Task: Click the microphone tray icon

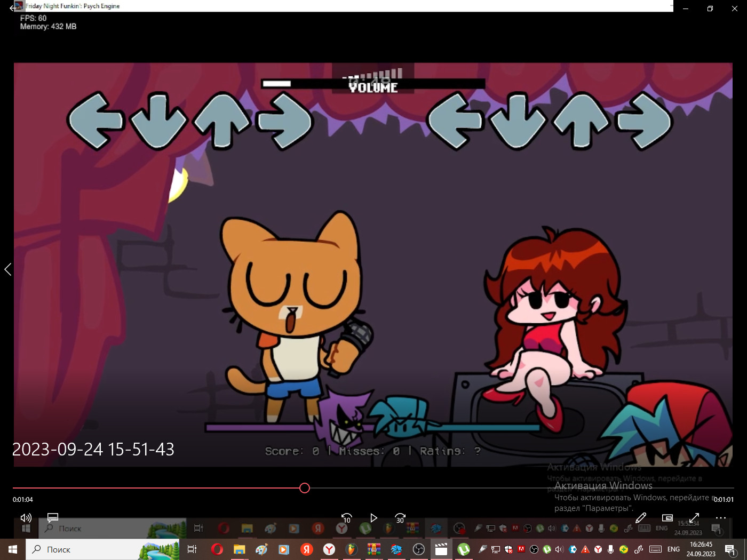Action: [610, 549]
